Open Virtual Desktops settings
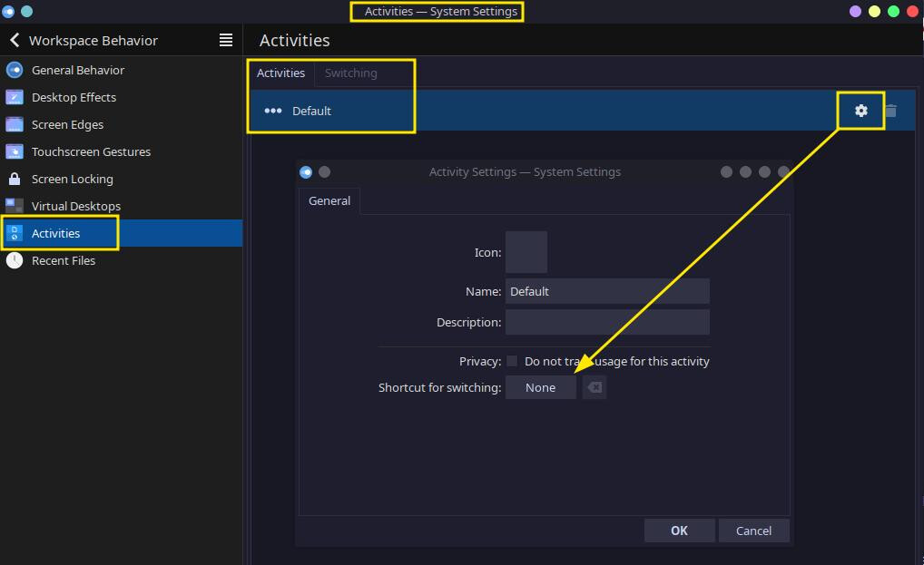 pyautogui.click(x=121, y=205)
